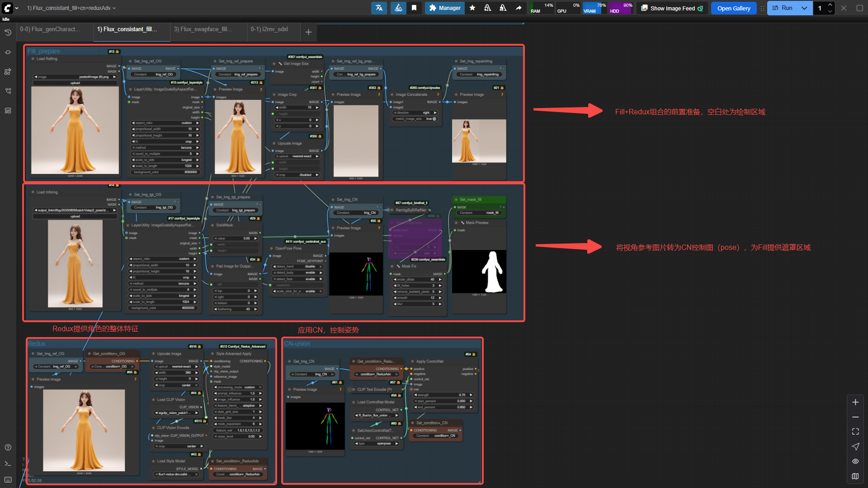Image resolution: width=868 pixels, height=488 pixels.
Task: Open the Manager button
Action: click(x=445, y=8)
